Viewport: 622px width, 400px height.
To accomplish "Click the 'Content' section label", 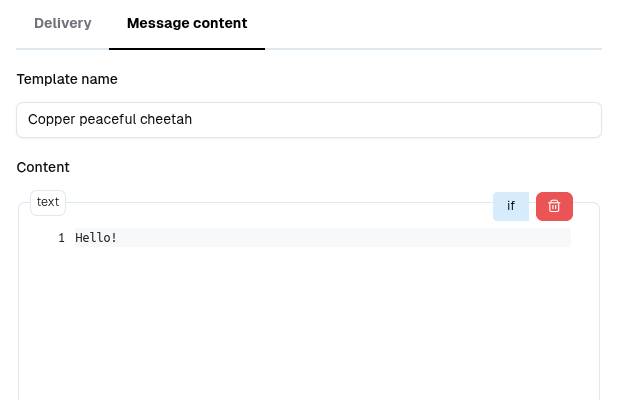I will [43, 167].
